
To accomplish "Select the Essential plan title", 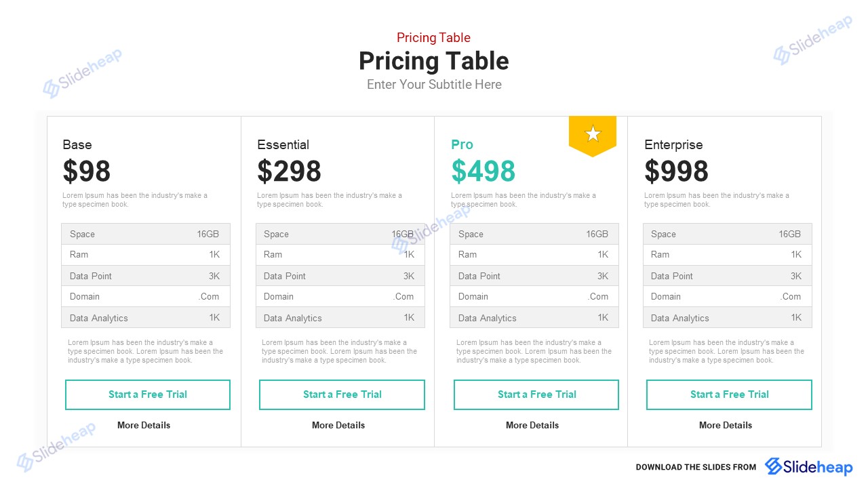I will click(x=283, y=144).
